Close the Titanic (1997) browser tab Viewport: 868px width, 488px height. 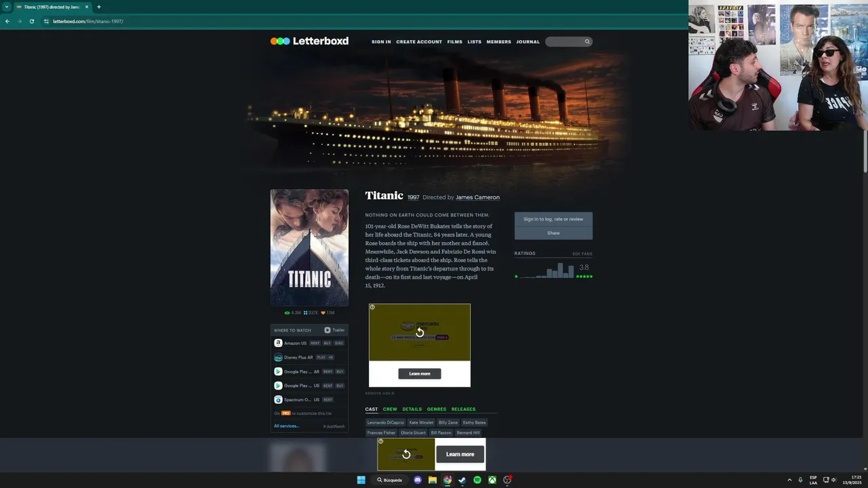click(87, 7)
